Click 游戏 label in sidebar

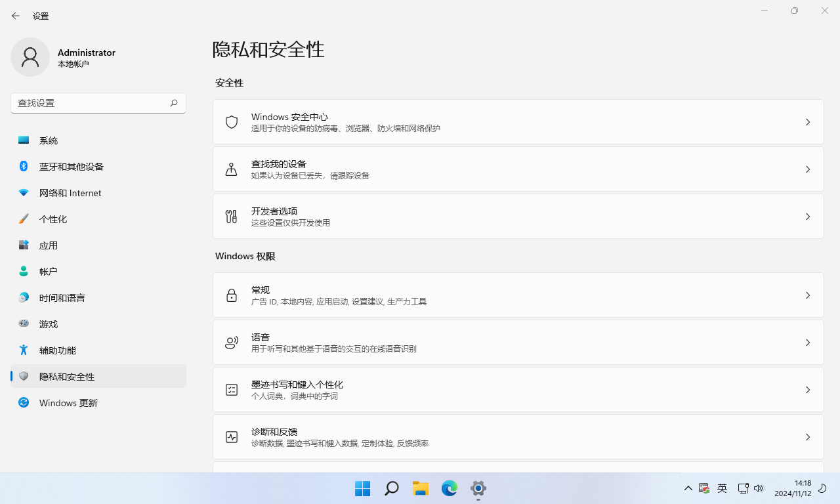(49, 324)
